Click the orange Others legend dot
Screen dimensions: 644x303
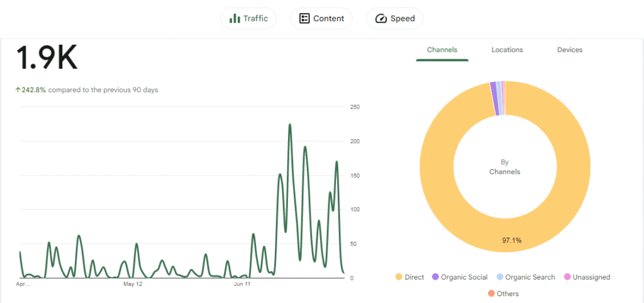[491, 294]
